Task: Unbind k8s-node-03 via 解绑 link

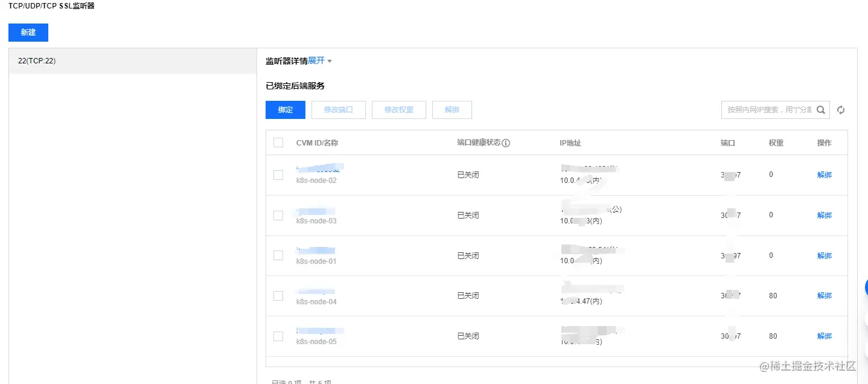Action: [825, 216]
